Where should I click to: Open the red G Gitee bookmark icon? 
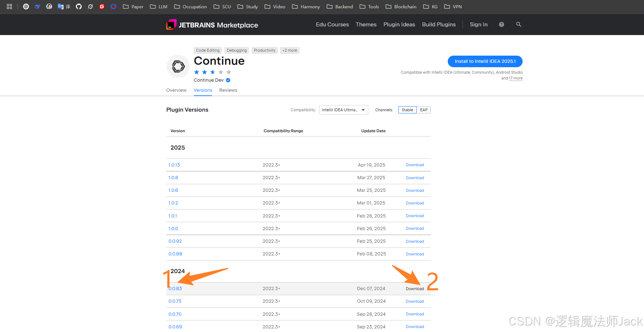point(102,7)
